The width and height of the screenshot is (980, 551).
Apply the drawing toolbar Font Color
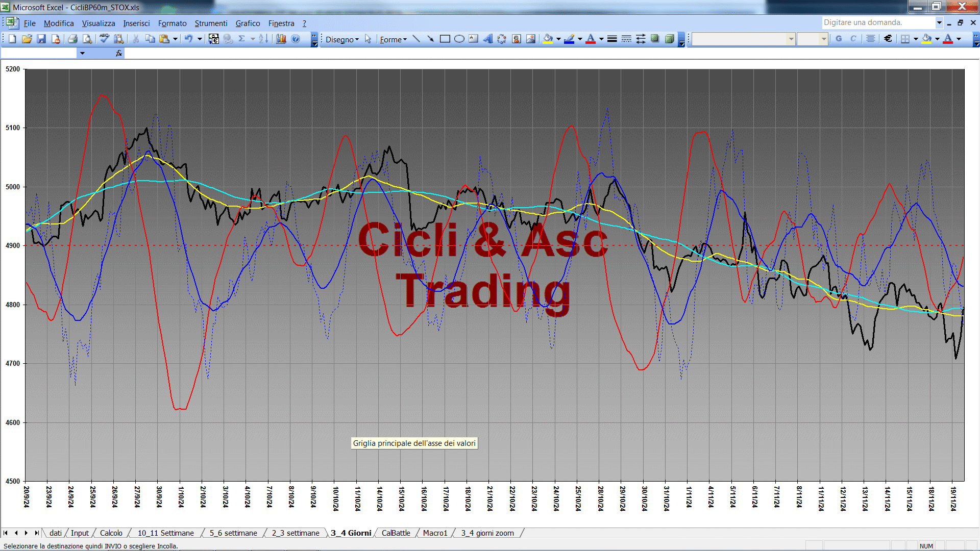click(x=591, y=39)
